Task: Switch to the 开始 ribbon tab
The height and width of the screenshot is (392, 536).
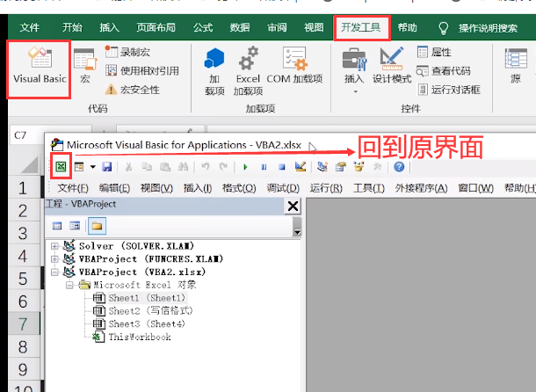Action: point(72,27)
